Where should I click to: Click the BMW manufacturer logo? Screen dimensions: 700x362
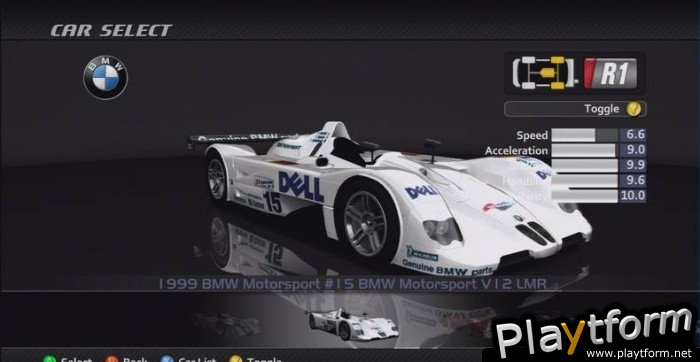point(105,77)
